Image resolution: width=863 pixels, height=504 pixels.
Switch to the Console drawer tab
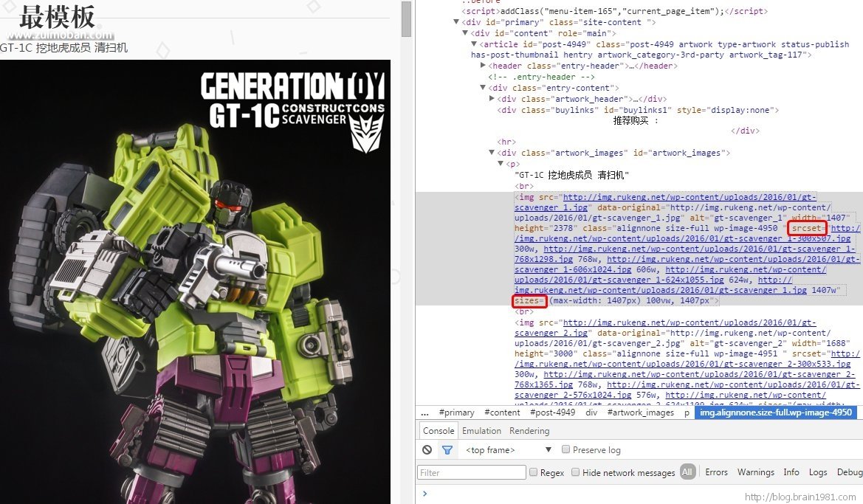[438, 431]
